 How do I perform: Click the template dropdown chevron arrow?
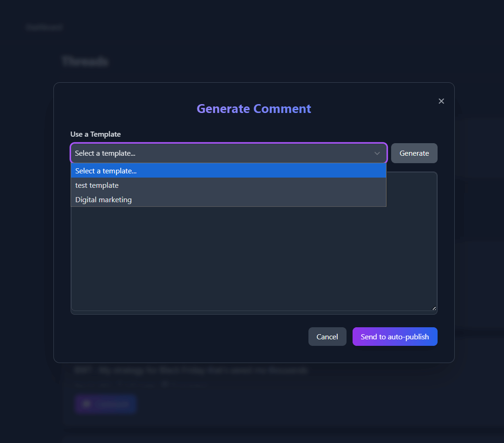tap(377, 153)
